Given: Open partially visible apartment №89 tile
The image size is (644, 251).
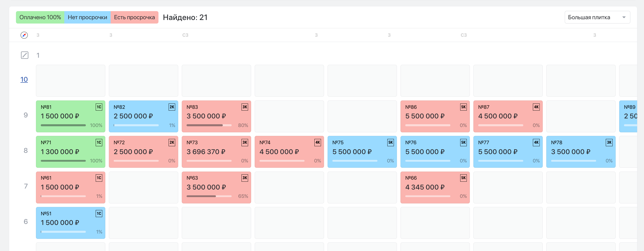Looking at the screenshot, I should click(628, 116).
